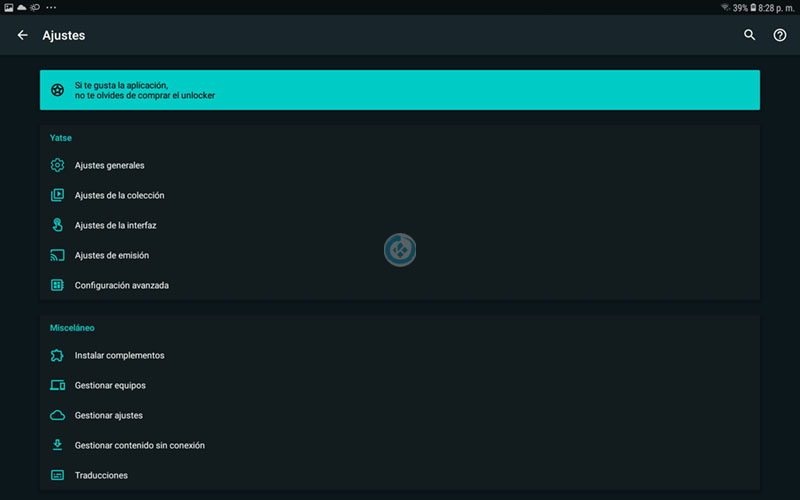Open Ajustes de emisión
Viewport: 800px width, 500px height.
click(112, 255)
